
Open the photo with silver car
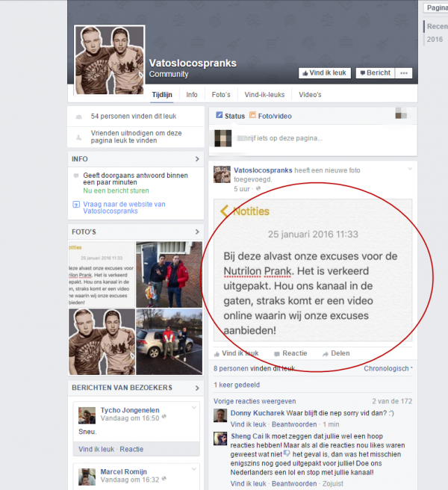point(169,342)
